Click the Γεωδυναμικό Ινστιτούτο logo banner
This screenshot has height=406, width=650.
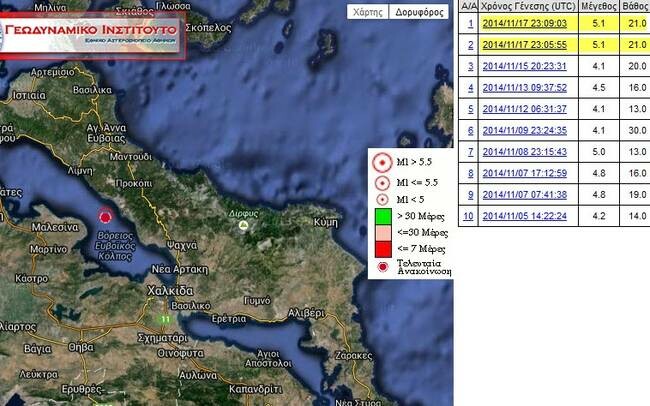coord(91,36)
